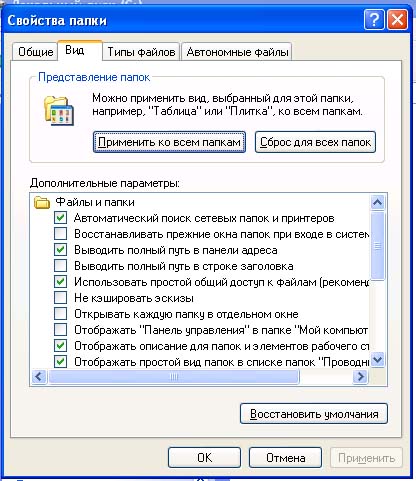The image size is (416, 481).
Task: Click Восстановить умолчания button
Action: [314, 414]
